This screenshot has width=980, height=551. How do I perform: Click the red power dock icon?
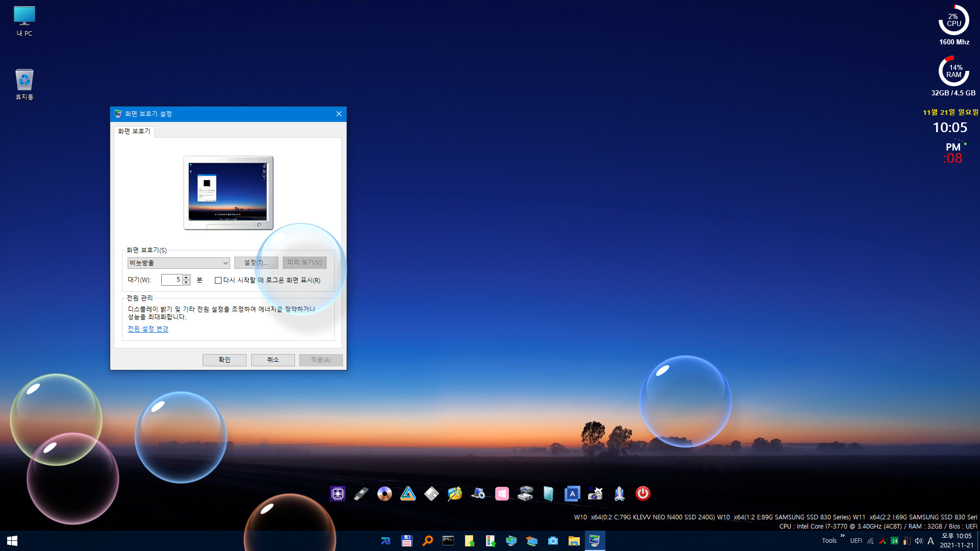[x=643, y=493]
